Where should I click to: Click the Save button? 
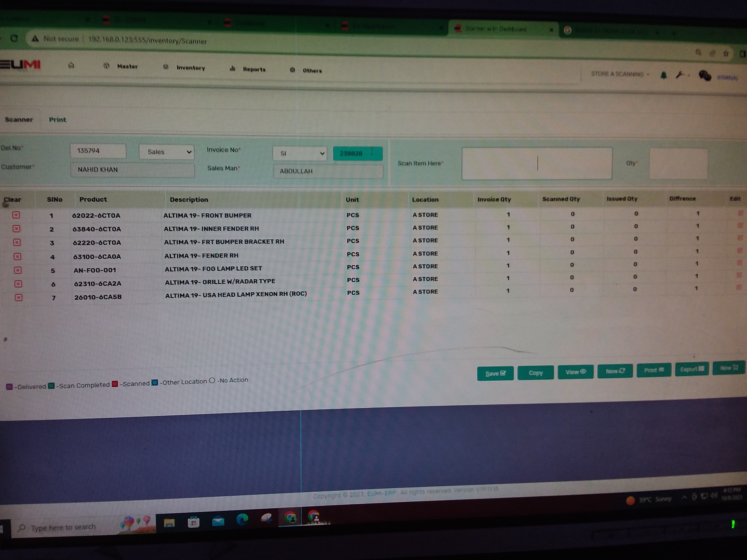[495, 373]
